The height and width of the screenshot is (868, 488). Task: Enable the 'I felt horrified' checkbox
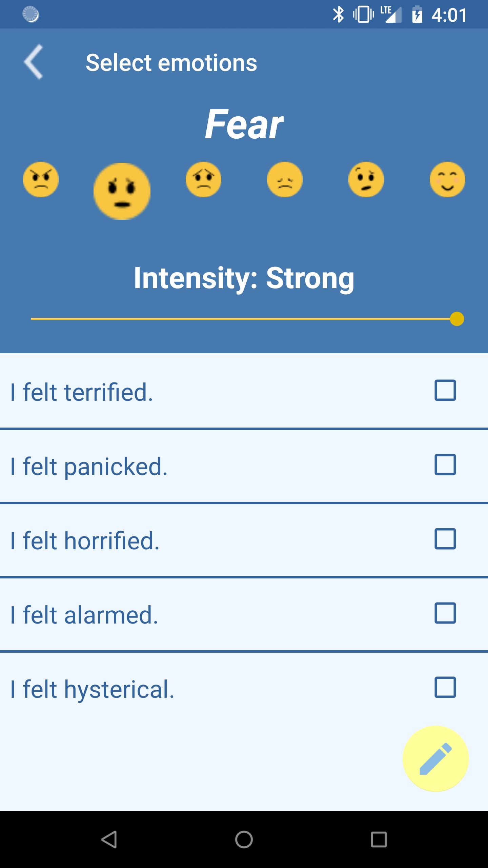coord(445,539)
